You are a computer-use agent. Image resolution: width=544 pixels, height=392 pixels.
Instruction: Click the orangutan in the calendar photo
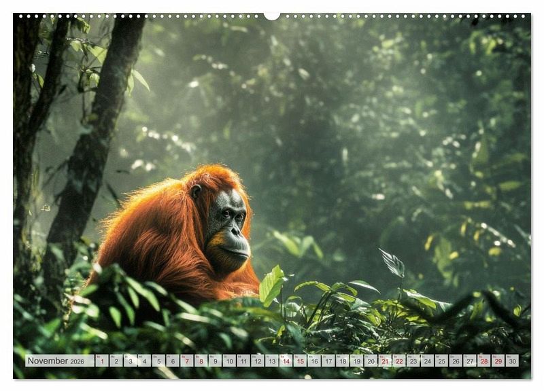click(x=175, y=234)
